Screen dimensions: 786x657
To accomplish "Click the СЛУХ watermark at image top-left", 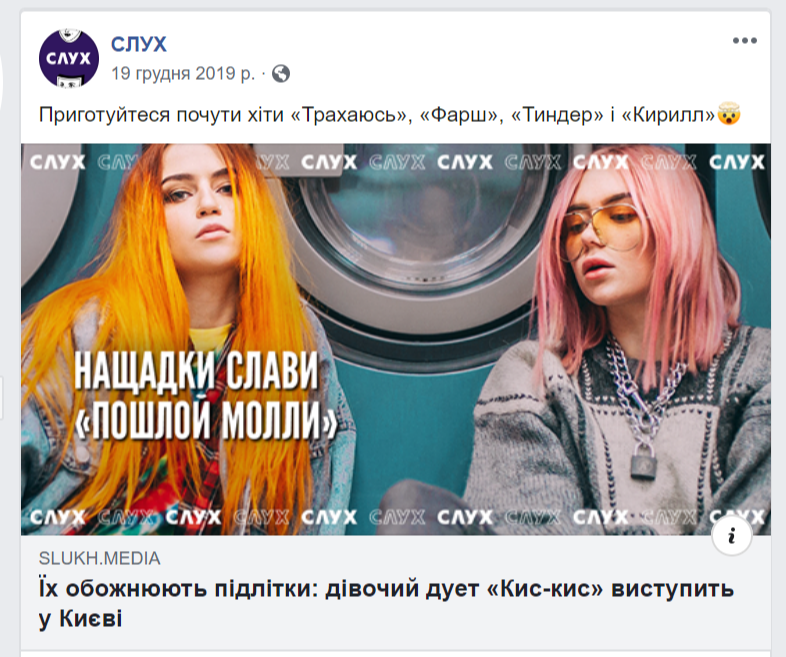I will 58,162.
